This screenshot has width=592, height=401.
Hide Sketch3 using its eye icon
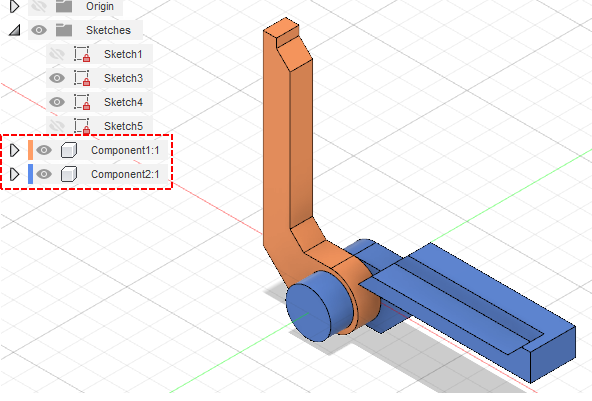coord(57,78)
